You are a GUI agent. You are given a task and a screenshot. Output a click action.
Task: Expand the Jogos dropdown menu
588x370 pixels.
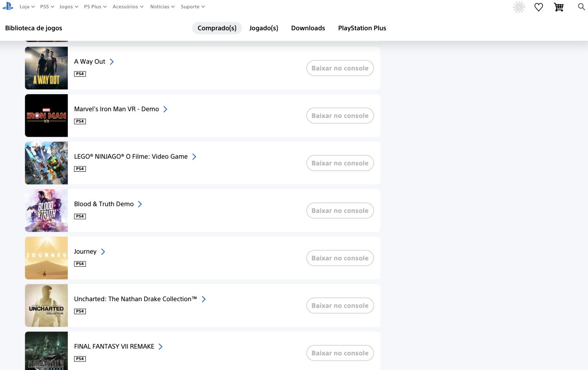pos(69,7)
